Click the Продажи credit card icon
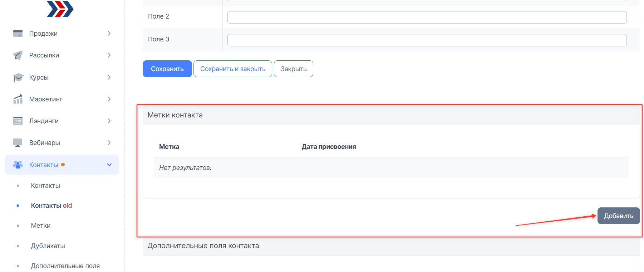Image resolution: width=644 pixels, height=272 pixels. click(x=18, y=34)
